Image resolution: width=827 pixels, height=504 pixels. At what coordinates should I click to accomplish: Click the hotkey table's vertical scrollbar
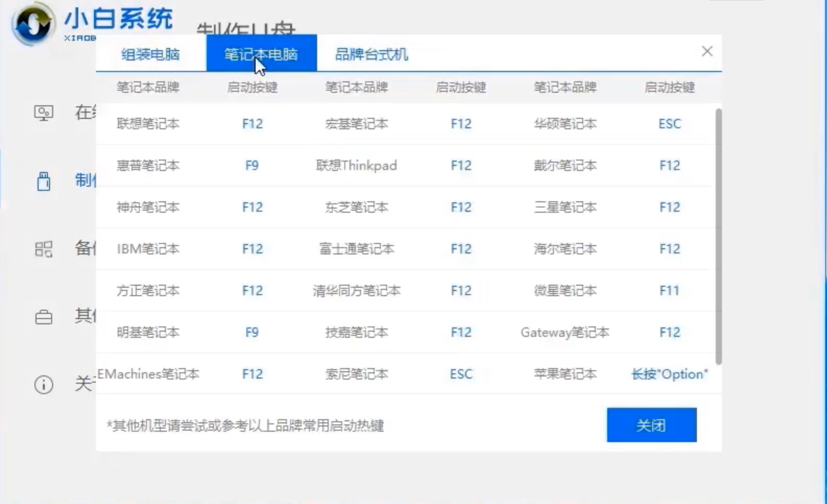coord(718,236)
